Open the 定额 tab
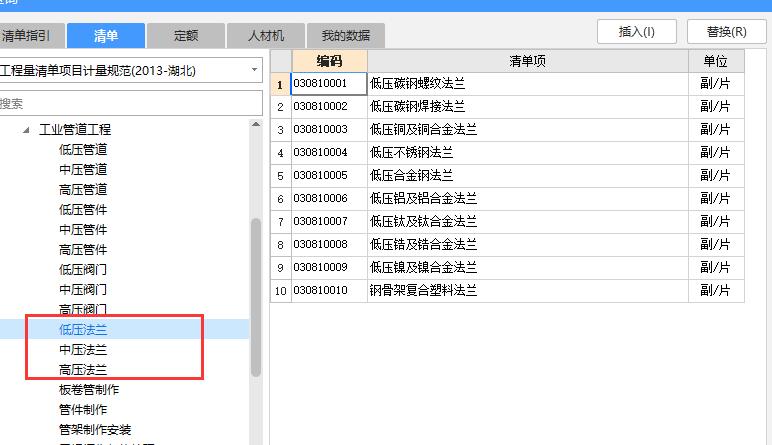This screenshot has height=445, width=772. click(x=186, y=35)
